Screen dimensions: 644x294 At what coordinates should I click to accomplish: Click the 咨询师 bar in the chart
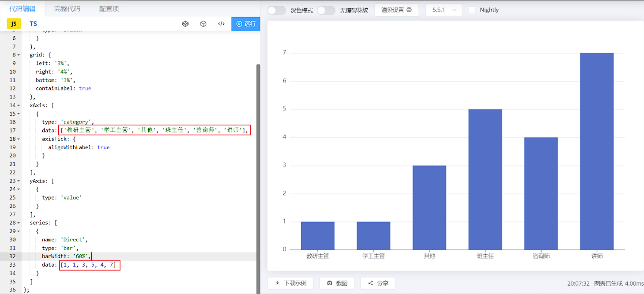click(541, 193)
